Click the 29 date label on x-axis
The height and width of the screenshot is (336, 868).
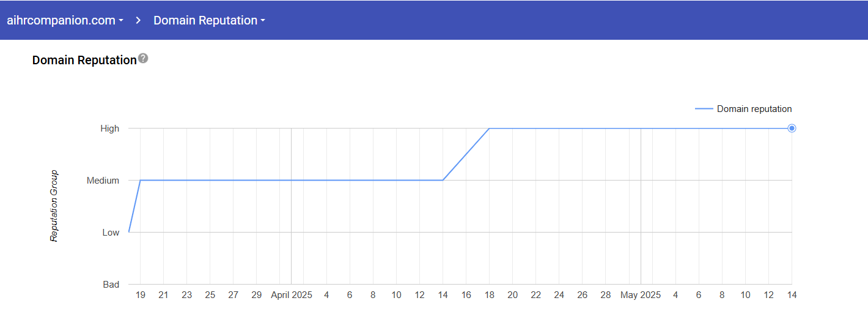(x=257, y=295)
